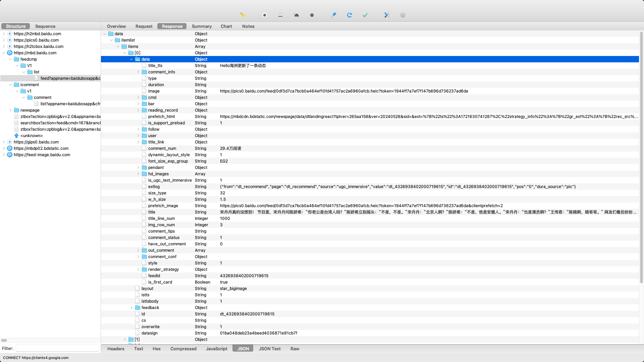Open the Summary tab
644x362 pixels.
pyautogui.click(x=202, y=26)
